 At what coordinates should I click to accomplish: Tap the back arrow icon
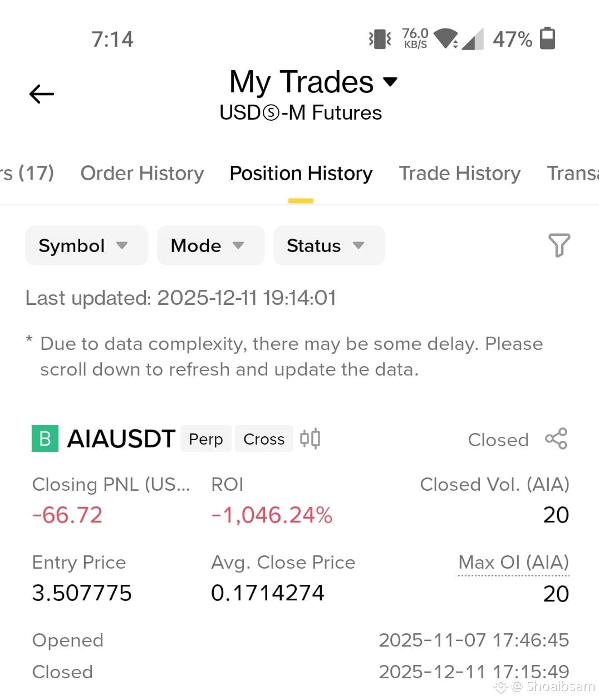click(x=42, y=94)
